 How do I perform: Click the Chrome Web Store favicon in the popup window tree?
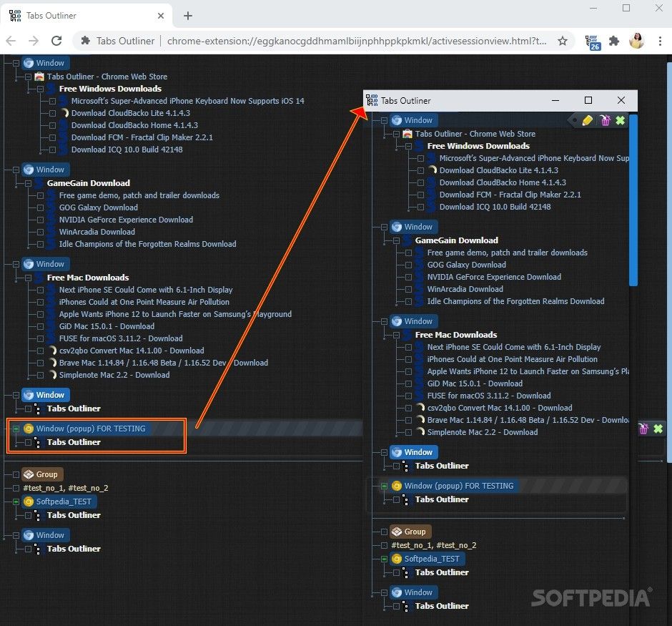point(407,134)
